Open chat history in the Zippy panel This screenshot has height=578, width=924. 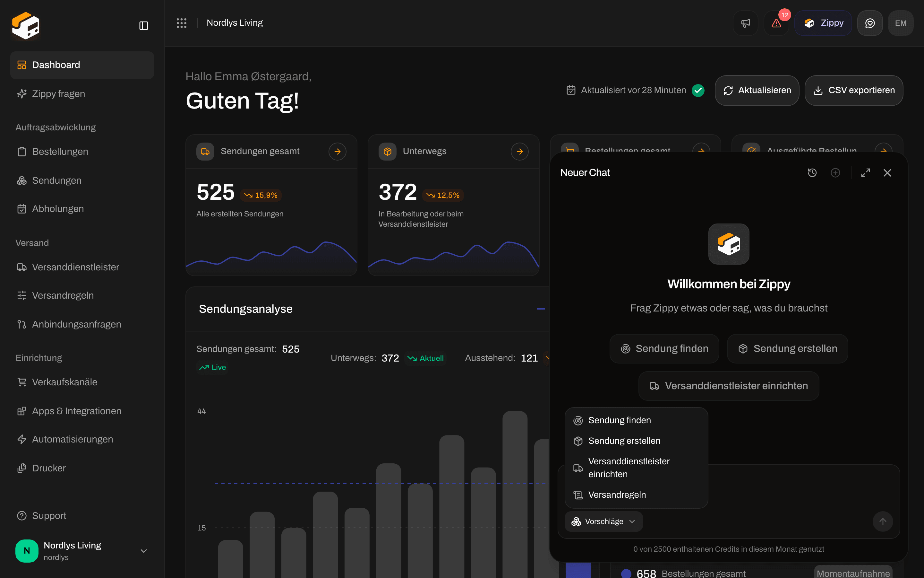click(812, 173)
